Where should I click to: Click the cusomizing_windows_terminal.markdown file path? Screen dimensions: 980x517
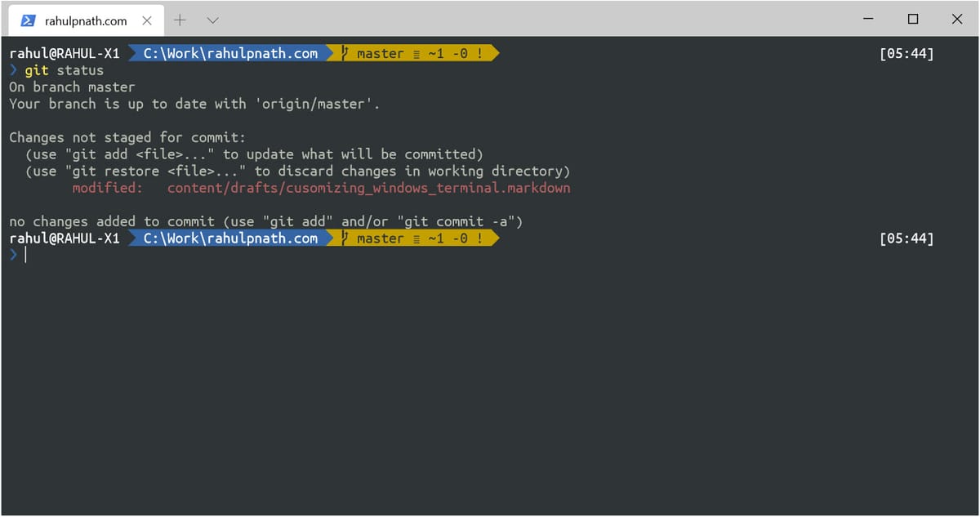369,188
